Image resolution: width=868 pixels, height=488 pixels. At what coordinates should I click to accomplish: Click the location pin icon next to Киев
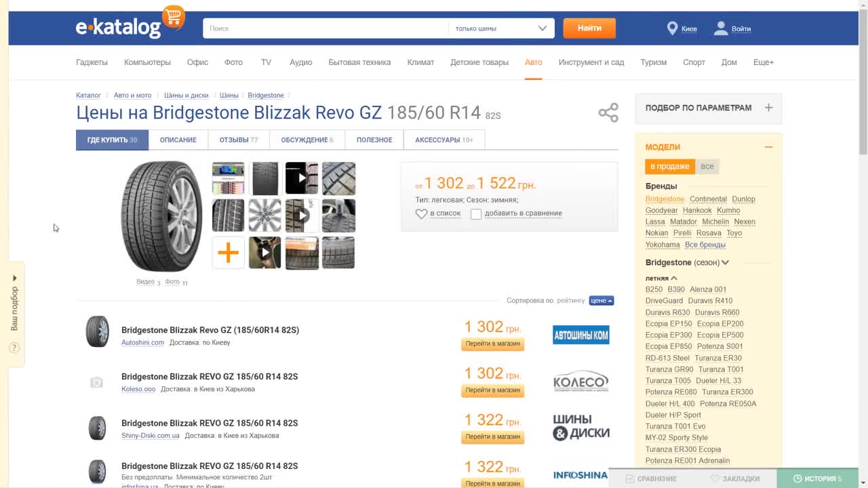pos(672,28)
